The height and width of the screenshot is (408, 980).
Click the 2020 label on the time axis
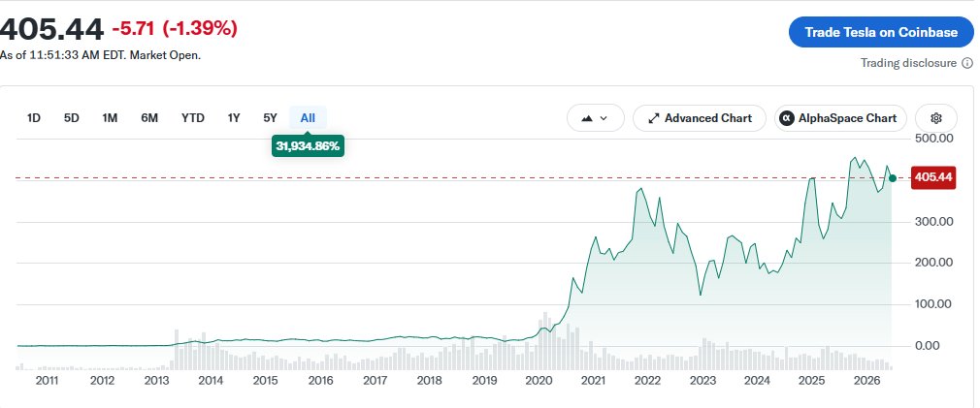pos(538,381)
